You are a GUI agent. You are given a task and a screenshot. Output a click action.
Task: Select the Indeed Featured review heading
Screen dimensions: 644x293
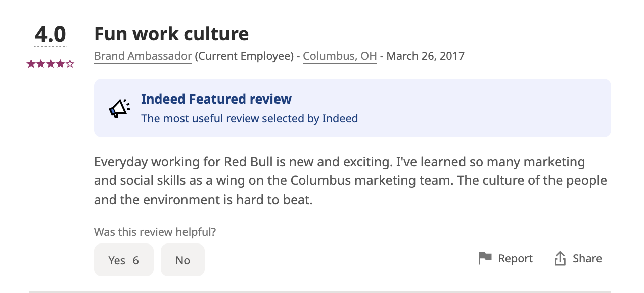[216, 99]
